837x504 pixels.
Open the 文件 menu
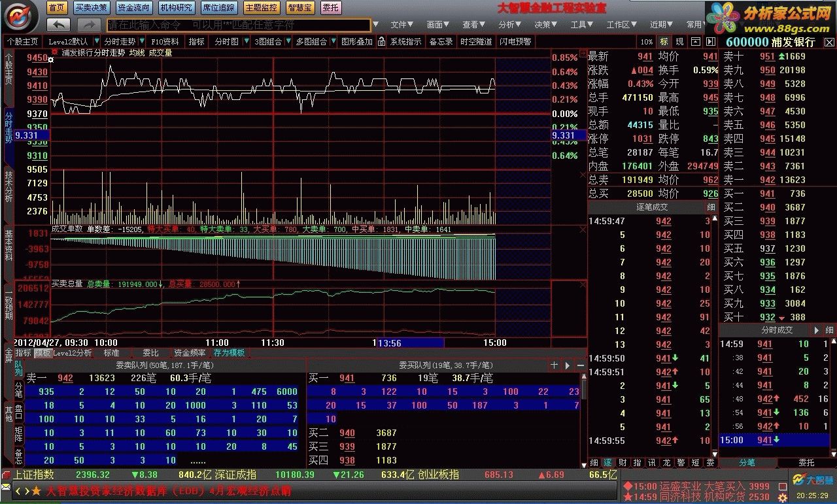click(402, 25)
